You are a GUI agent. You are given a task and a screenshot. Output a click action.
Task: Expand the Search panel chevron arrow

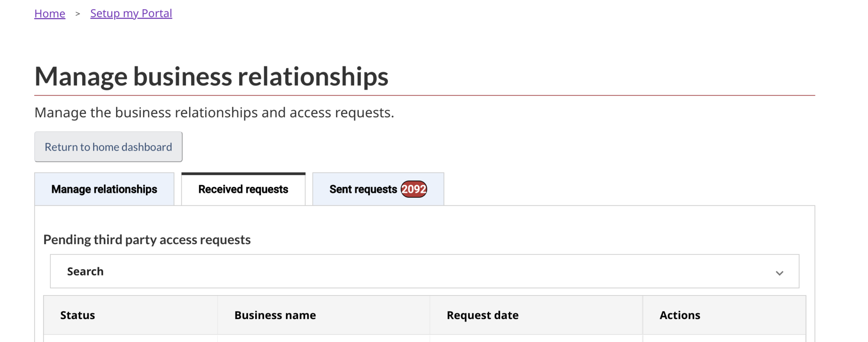click(779, 273)
